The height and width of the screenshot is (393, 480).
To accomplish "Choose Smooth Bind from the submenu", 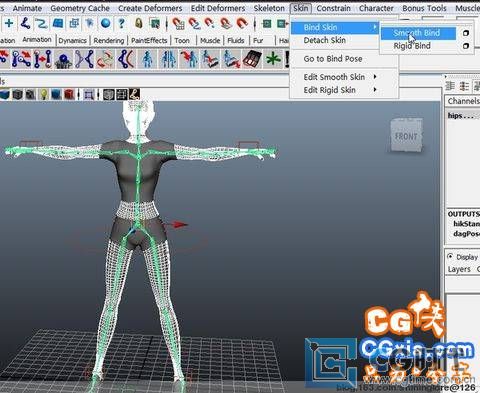I will (x=418, y=33).
